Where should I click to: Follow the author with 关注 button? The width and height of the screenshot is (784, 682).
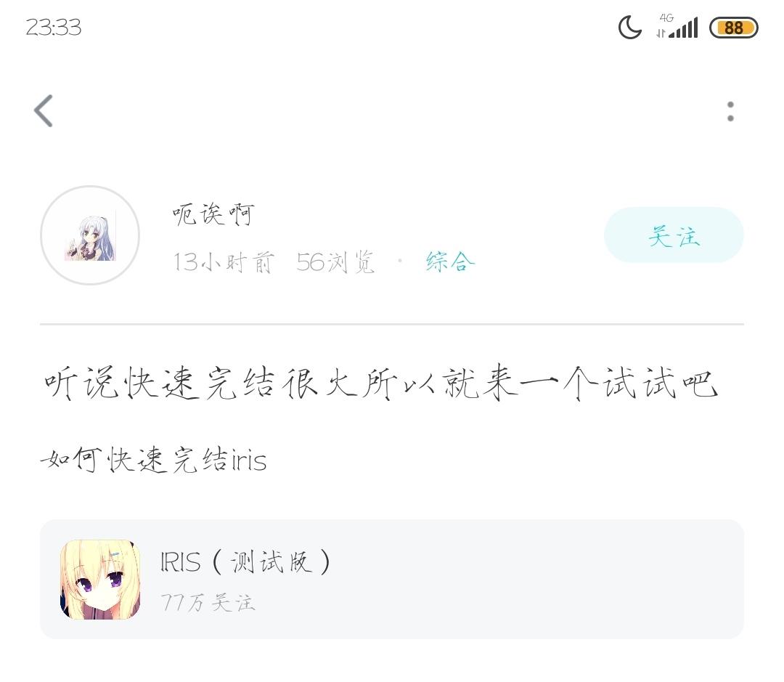coord(674,235)
